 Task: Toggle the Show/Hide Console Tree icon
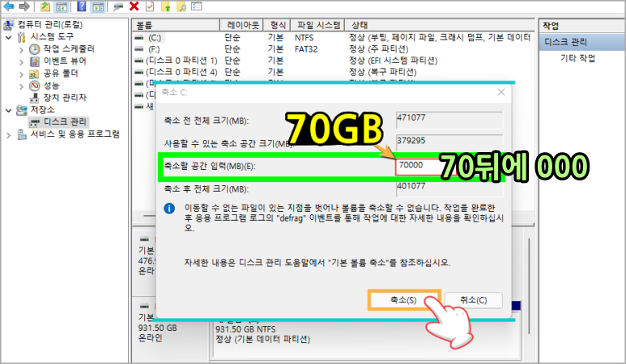click(x=61, y=6)
